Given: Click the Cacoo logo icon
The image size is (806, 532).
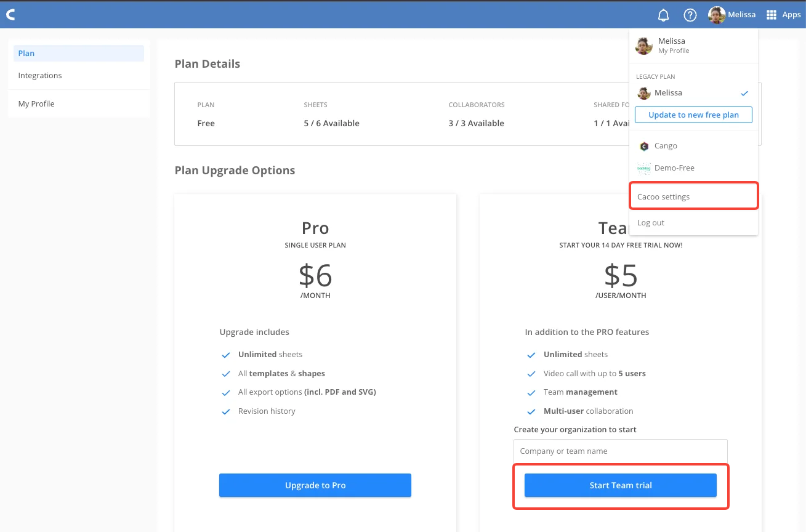Looking at the screenshot, I should 10,14.
